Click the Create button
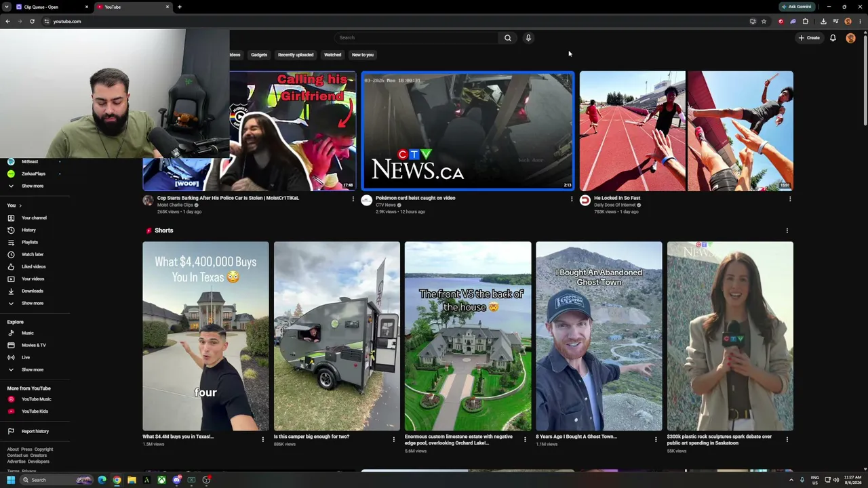This screenshot has height=488, width=868. 810,38
